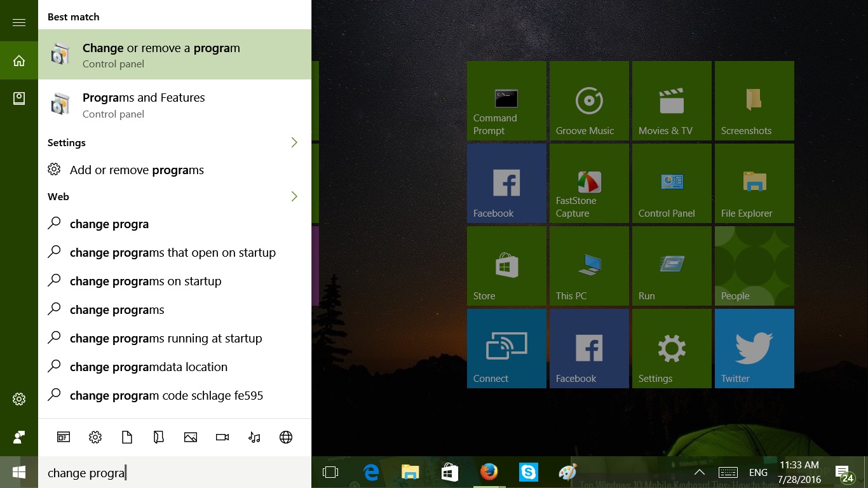The image size is (868, 488).
Task: Open the Notebook icon in search sidebar
Action: pyautogui.click(x=19, y=98)
